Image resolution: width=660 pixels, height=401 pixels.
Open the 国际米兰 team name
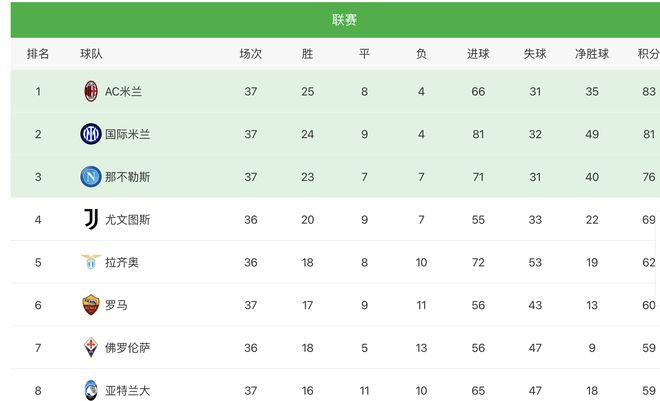(128, 134)
